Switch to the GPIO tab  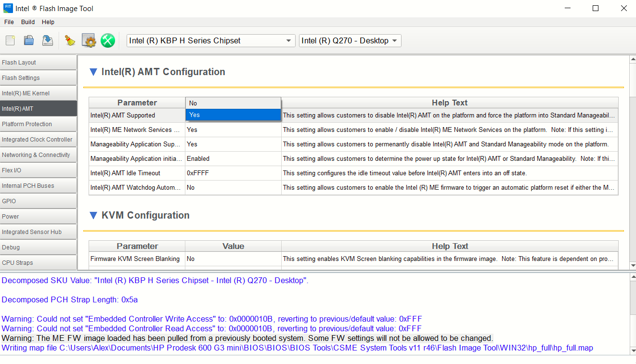click(39, 201)
